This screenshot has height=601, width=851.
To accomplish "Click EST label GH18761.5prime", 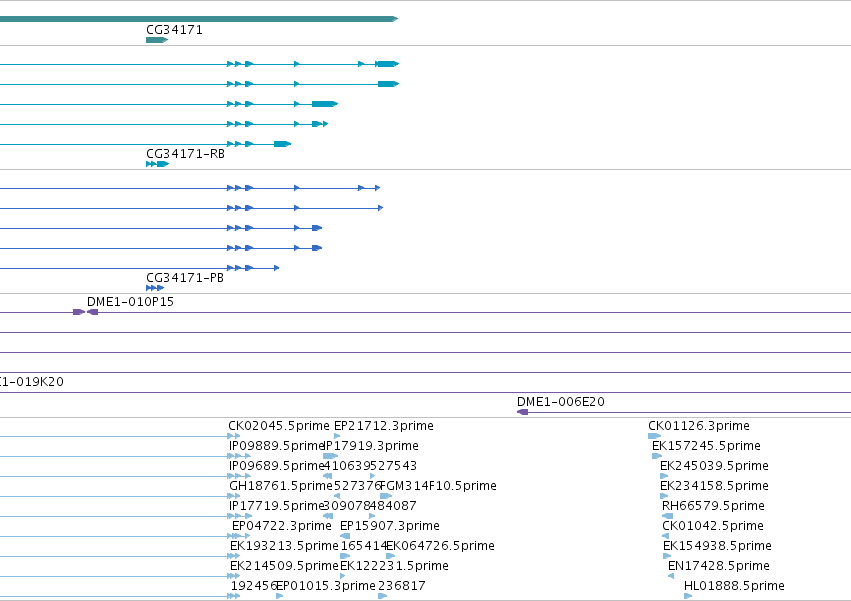I will pos(281,486).
